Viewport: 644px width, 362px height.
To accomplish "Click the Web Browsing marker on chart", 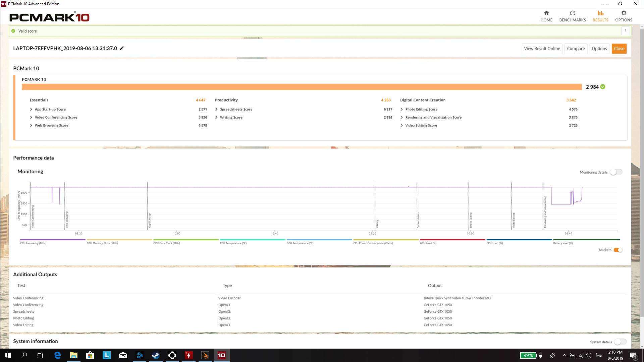I will [x=67, y=220].
